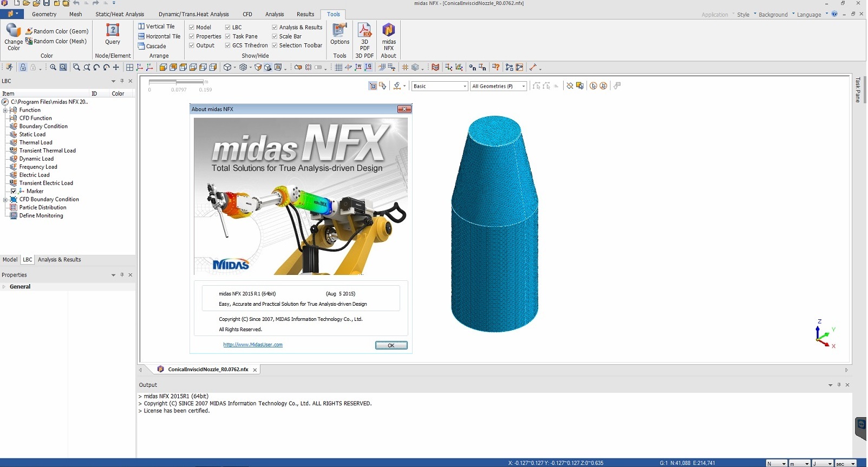Image resolution: width=868 pixels, height=467 pixels.
Task: Click the lock icon in view toolbar
Action: tap(23, 68)
